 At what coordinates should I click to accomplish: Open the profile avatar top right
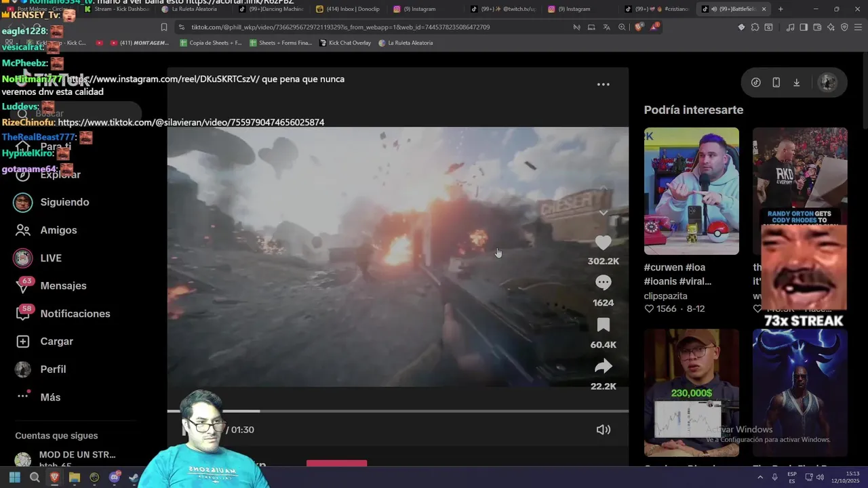pos(827,82)
